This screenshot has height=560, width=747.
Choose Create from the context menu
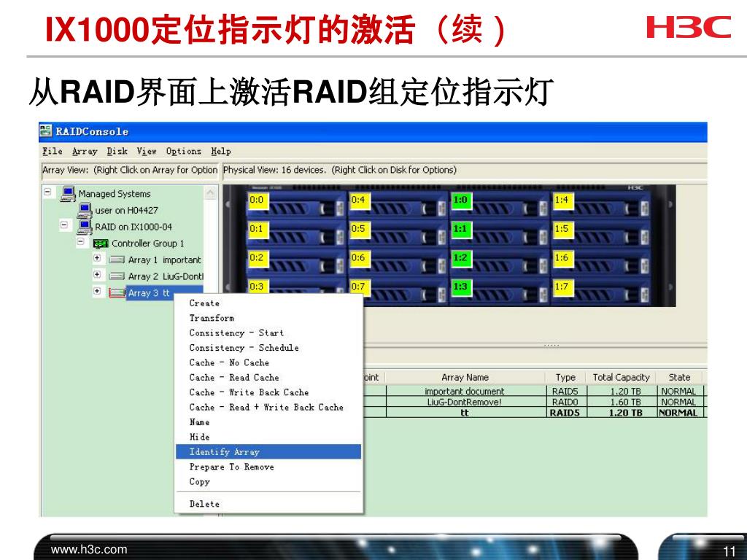[268, 303]
